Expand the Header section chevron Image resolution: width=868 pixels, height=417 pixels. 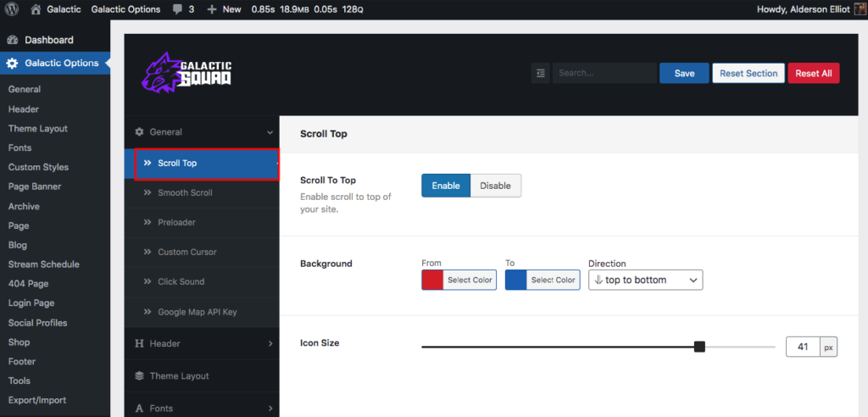(x=270, y=343)
